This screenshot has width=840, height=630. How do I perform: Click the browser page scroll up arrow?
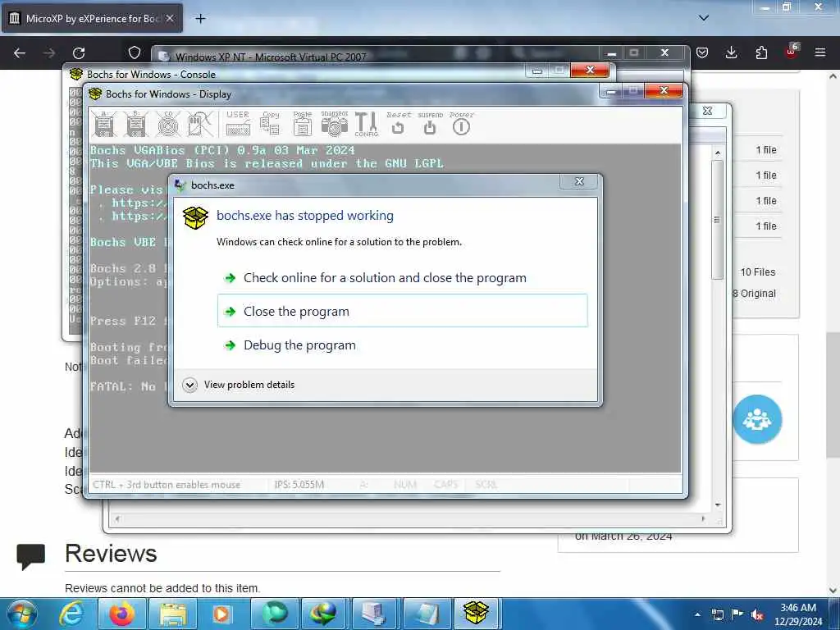(x=833, y=76)
